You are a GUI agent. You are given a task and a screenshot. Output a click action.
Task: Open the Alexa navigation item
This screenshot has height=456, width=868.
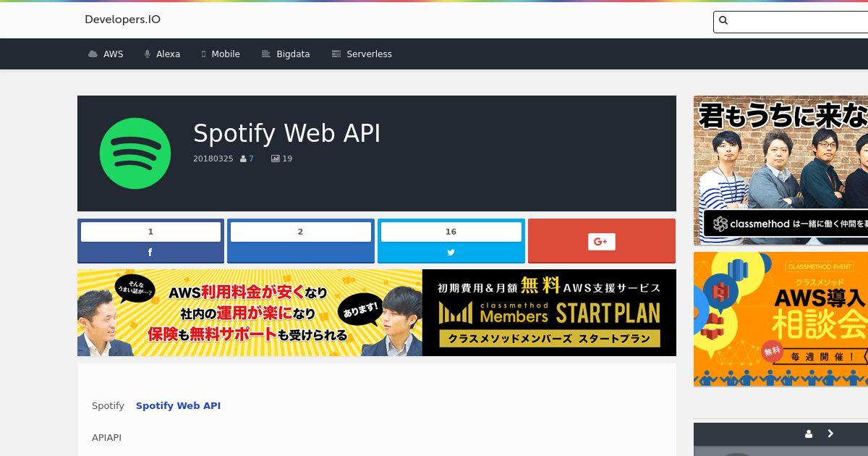162,54
